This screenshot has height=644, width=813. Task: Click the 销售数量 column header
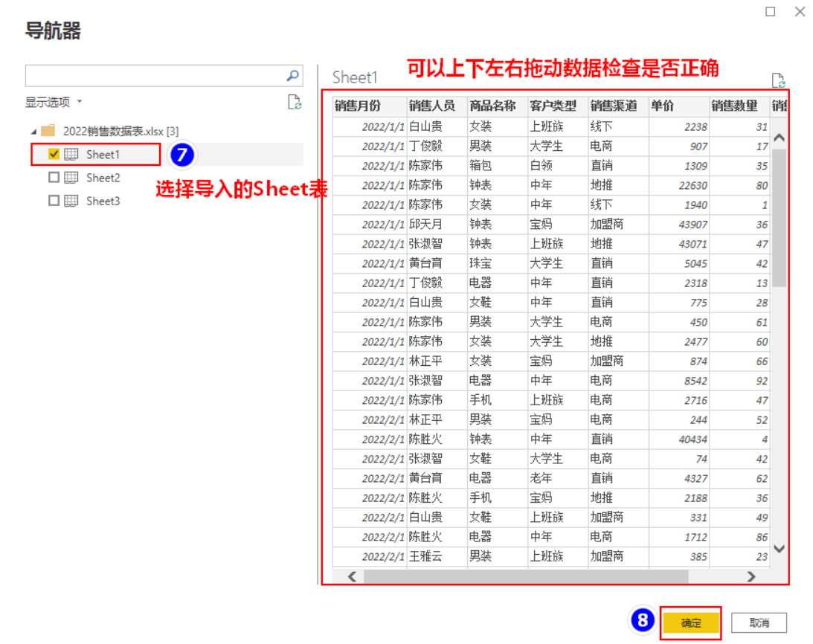coord(739,106)
